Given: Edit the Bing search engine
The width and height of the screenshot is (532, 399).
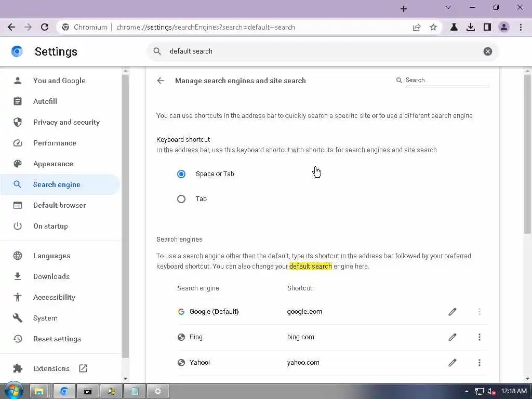Looking at the screenshot, I should click(x=453, y=337).
